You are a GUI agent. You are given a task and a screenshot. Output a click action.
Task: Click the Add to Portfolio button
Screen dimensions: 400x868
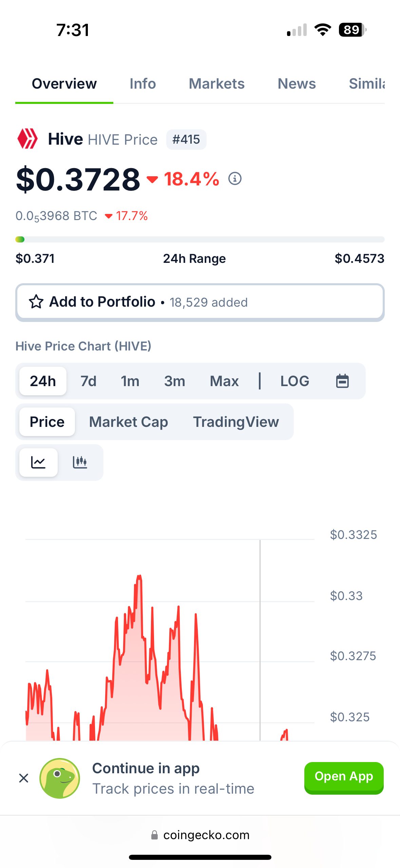click(200, 302)
